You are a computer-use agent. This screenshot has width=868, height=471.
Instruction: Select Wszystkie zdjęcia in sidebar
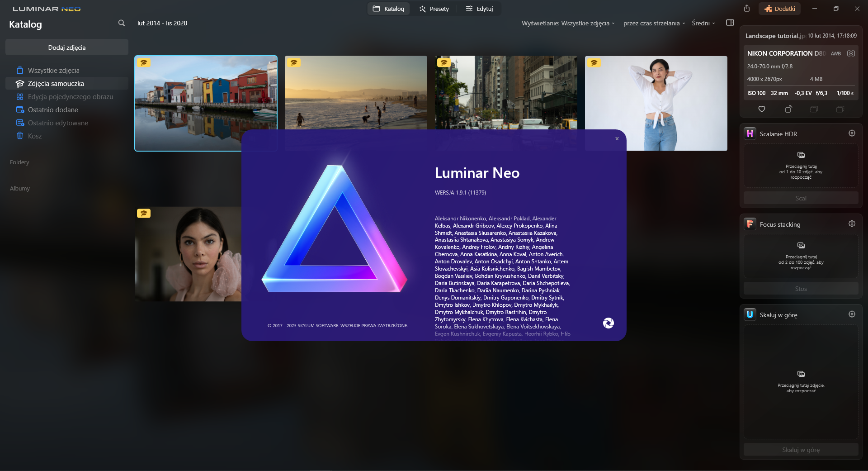[x=67, y=70]
